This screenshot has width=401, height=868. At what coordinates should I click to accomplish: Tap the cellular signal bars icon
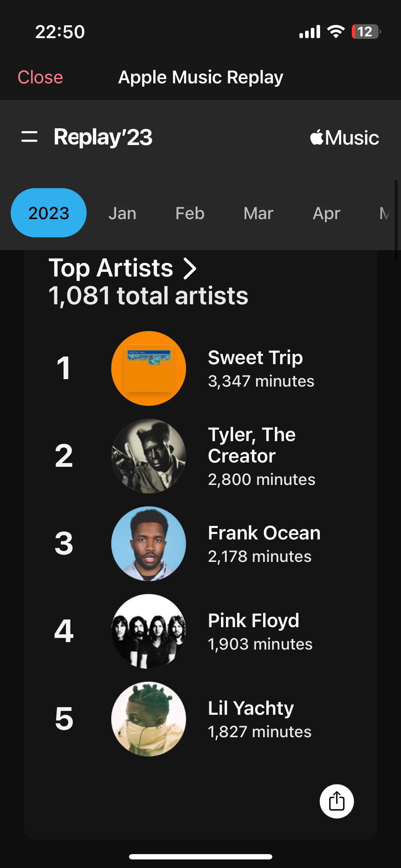(309, 32)
